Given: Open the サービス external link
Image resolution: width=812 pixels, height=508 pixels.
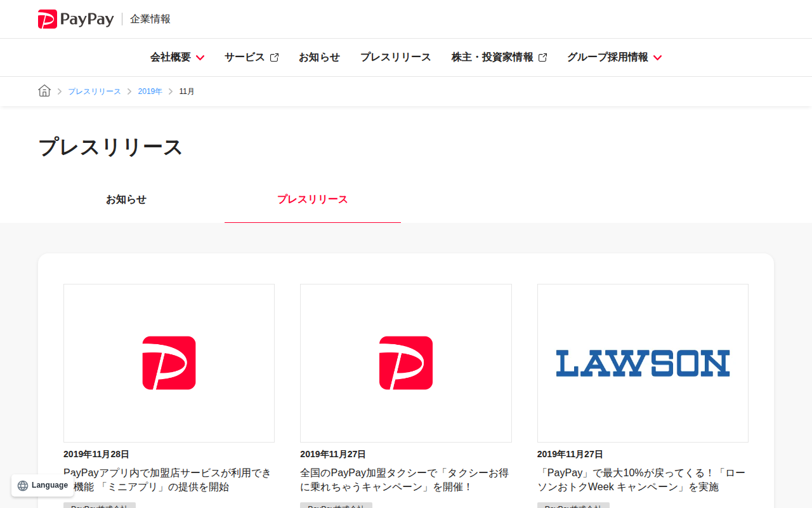Looking at the screenshot, I should (251, 57).
